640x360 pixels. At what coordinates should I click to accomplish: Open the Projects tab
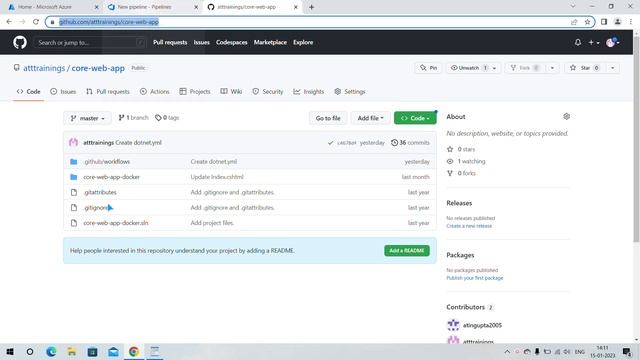pyautogui.click(x=195, y=91)
